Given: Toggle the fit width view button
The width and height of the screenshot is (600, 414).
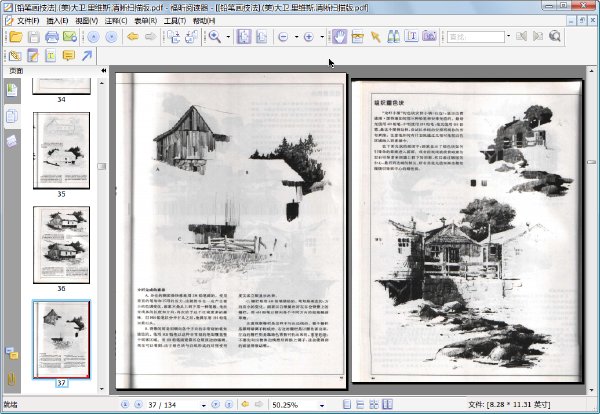Looking at the screenshot, I should 262,37.
